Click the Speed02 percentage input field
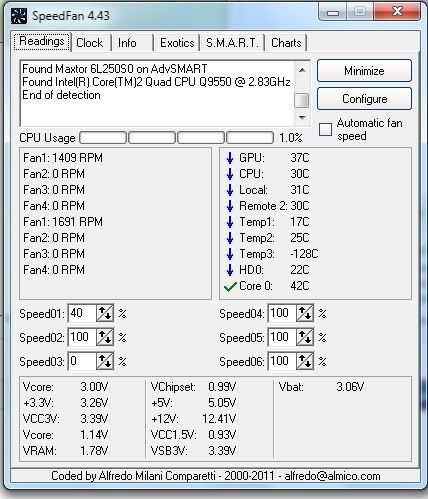Image resolution: width=428 pixels, height=499 pixels. pos(82,337)
